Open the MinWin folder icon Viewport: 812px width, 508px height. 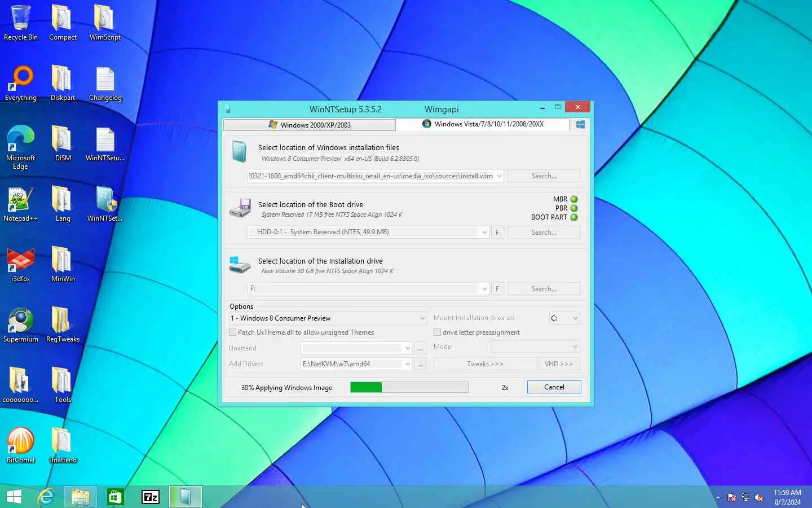[63, 264]
